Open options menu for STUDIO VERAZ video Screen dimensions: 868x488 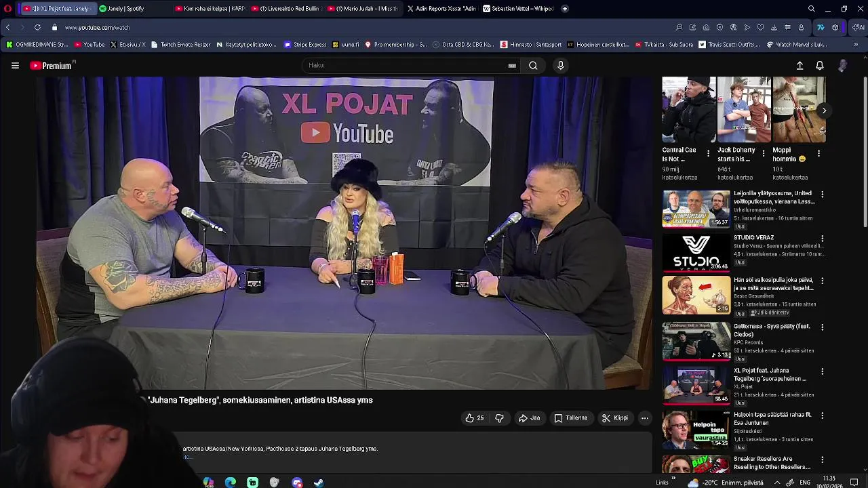tap(822, 239)
